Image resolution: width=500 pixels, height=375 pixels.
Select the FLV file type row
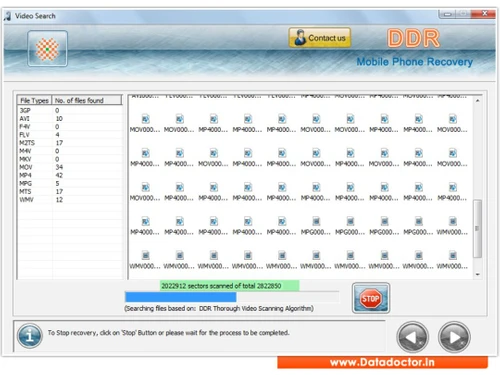tap(70, 135)
